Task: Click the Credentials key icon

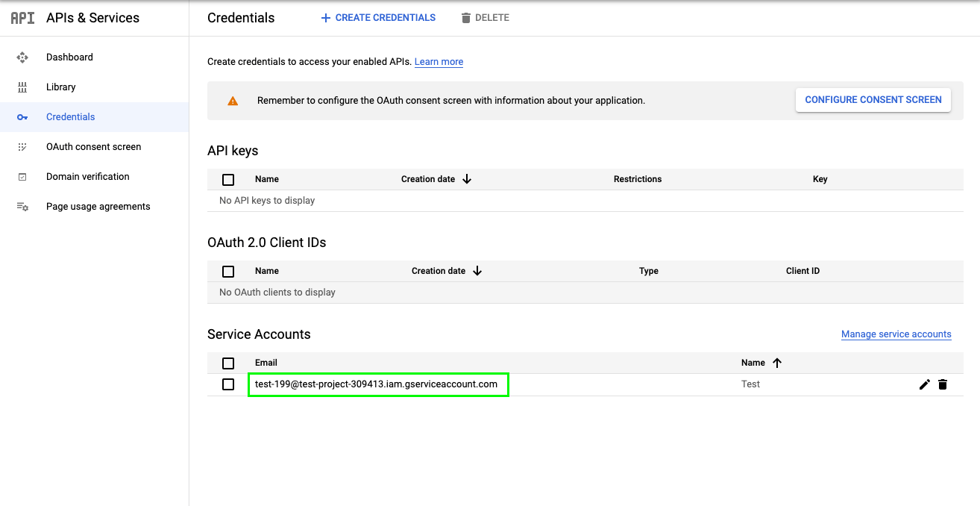Action: tap(22, 117)
